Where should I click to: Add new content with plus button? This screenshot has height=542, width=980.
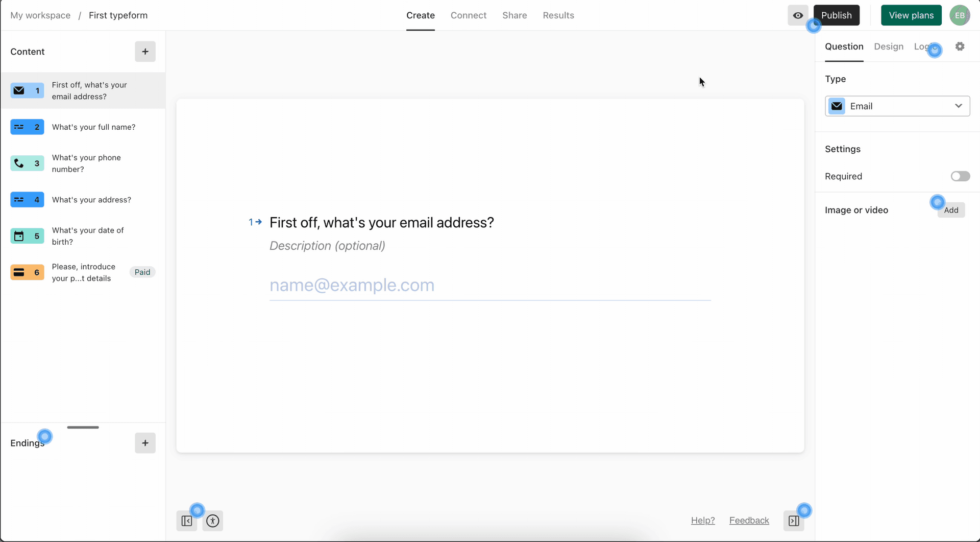[145, 52]
